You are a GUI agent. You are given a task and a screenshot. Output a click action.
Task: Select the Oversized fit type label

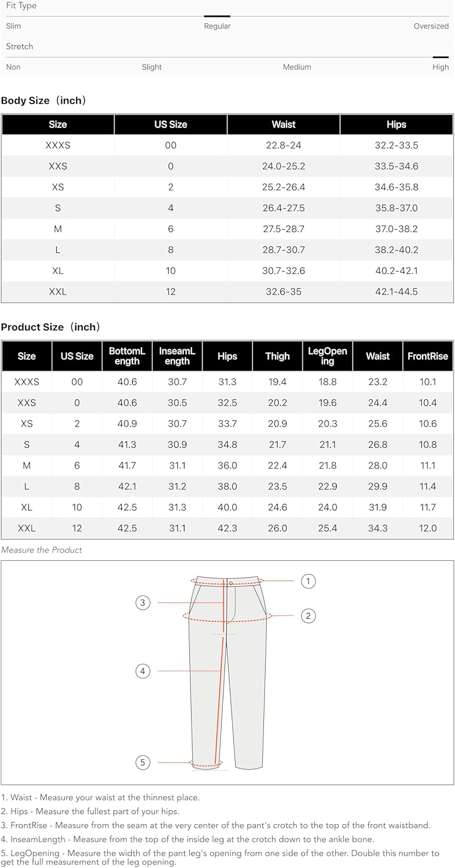(431, 26)
